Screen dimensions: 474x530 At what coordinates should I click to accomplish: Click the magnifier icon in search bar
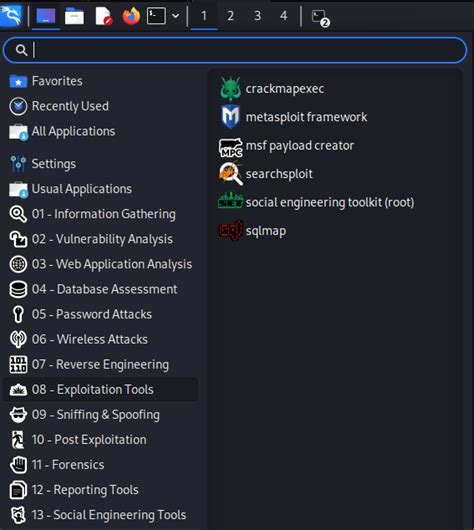[21, 50]
